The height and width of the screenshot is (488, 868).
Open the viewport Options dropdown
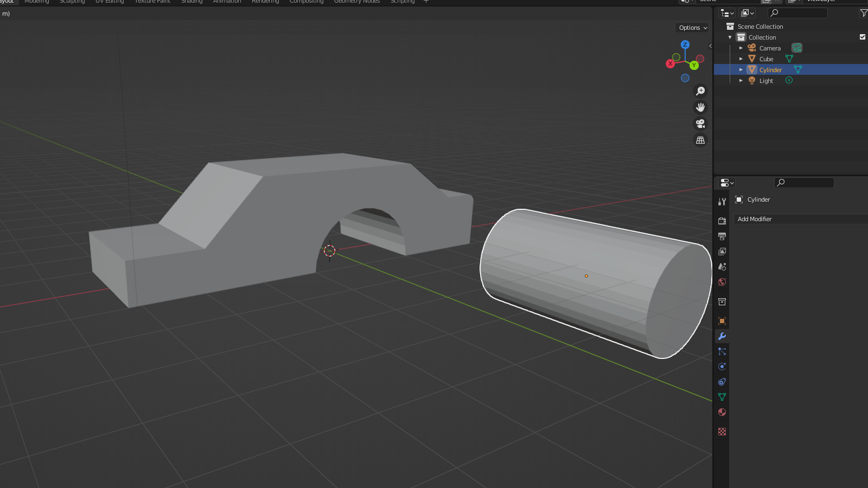(693, 28)
